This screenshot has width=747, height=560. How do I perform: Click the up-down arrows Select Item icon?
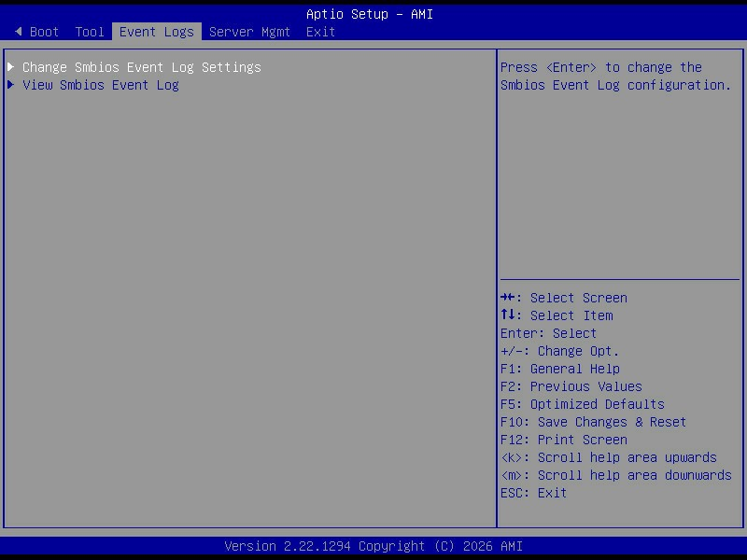(507, 315)
